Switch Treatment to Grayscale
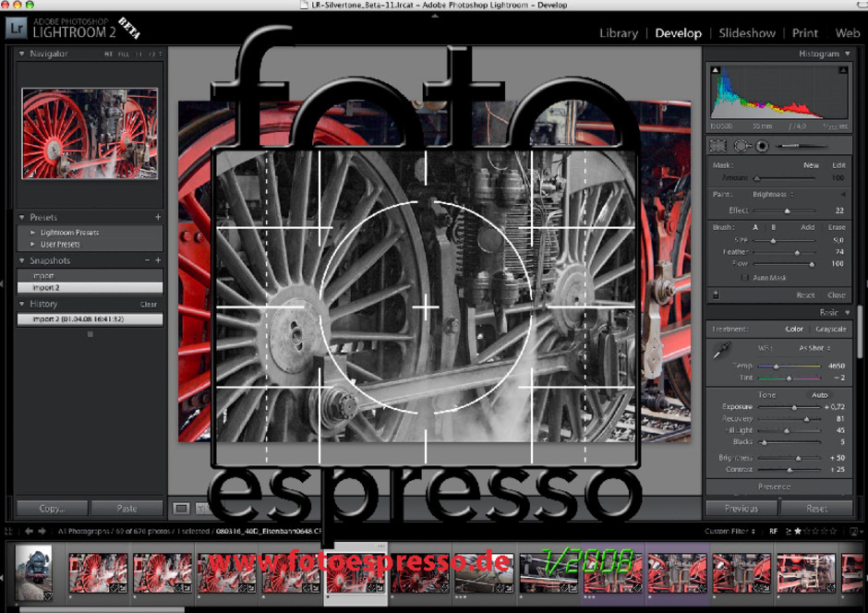The height and width of the screenshot is (613, 868). point(830,329)
